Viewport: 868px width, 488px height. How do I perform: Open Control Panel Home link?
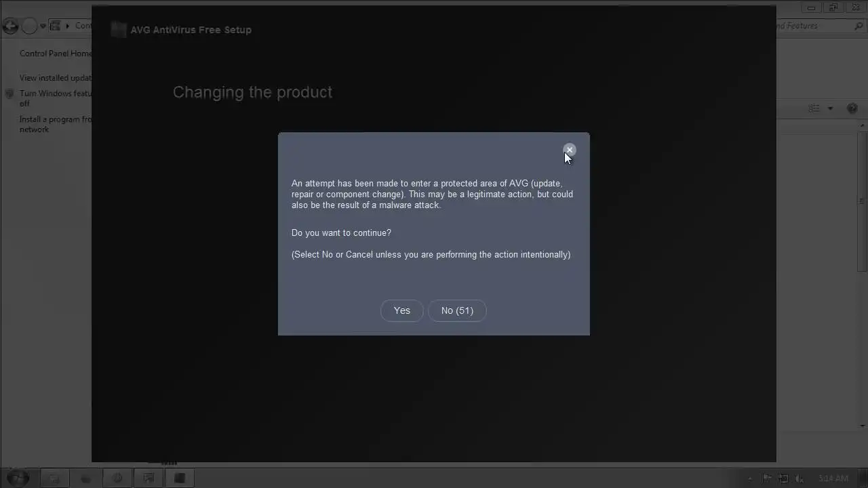pos(56,54)
